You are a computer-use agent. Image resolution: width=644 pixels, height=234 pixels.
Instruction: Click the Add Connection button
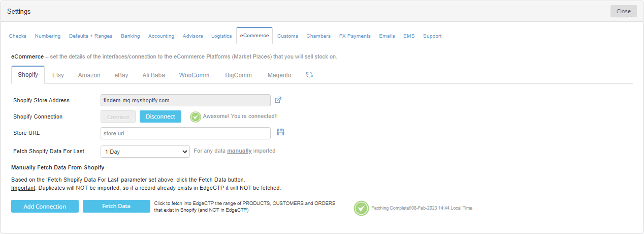coord(45,206)
